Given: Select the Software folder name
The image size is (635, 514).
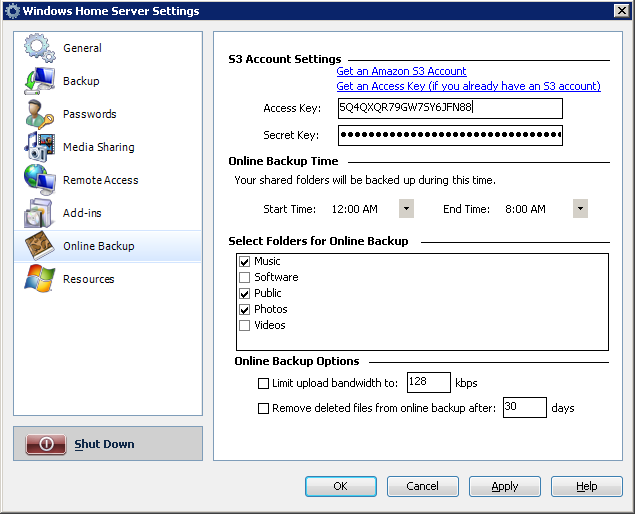Looking at the screenshot, I should pyautogui.click(x=276, y=277).
